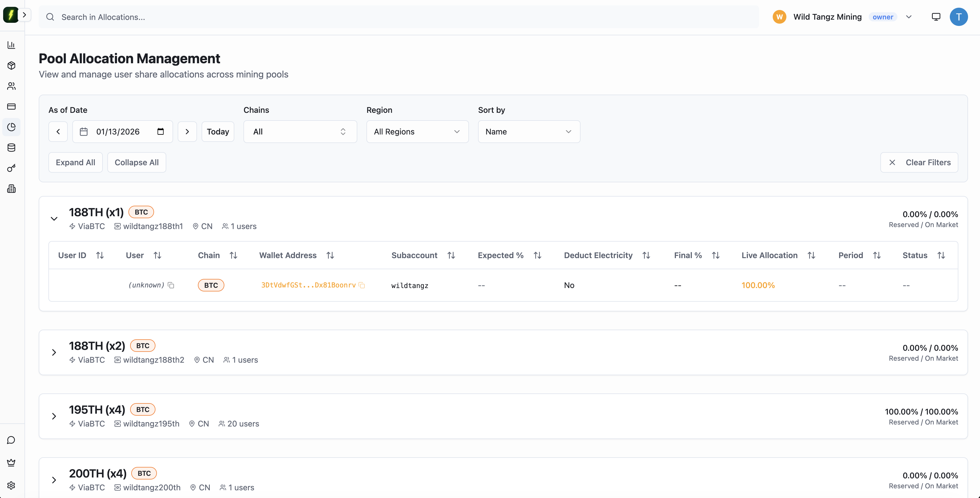Viewport: 980px width, 498px height.
Task: Open the Sort by Name dropdown
Action: [x=529, y=132]
